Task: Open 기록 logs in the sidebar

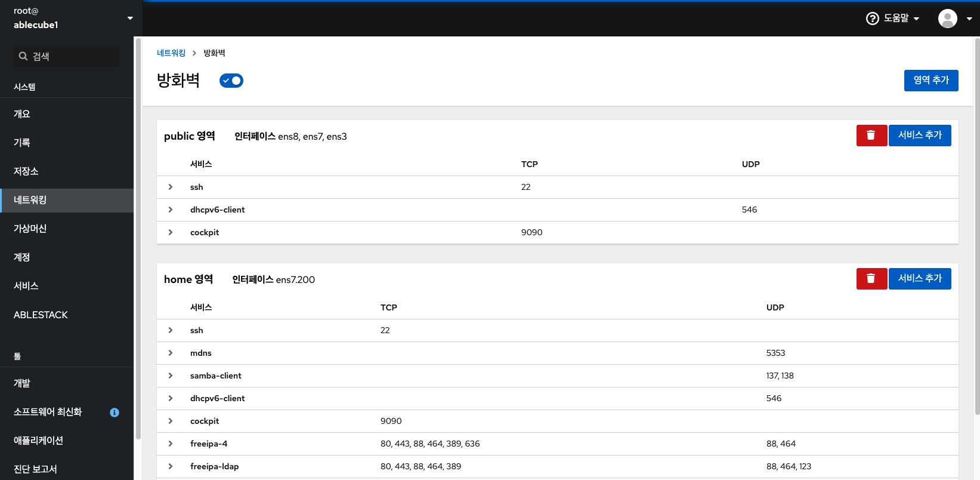Action: click(x=67, y=143)
